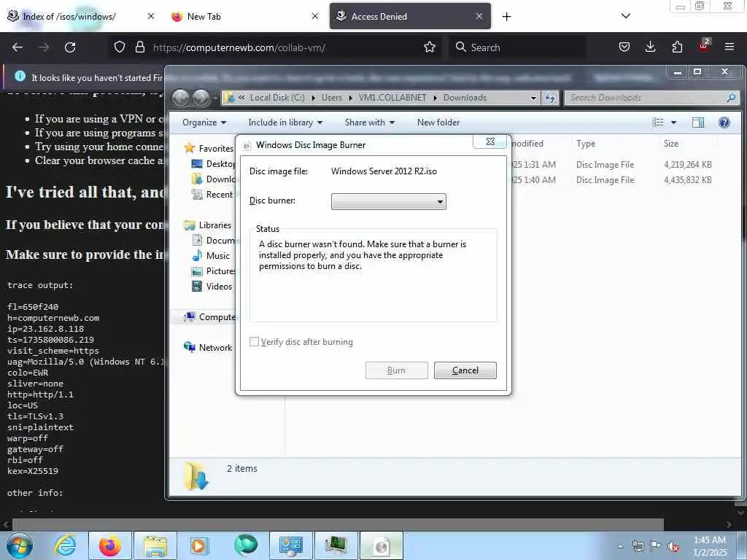Open Include in library menu
The width and height of the screenshot is (747, 560).
[x=285, y=122]
